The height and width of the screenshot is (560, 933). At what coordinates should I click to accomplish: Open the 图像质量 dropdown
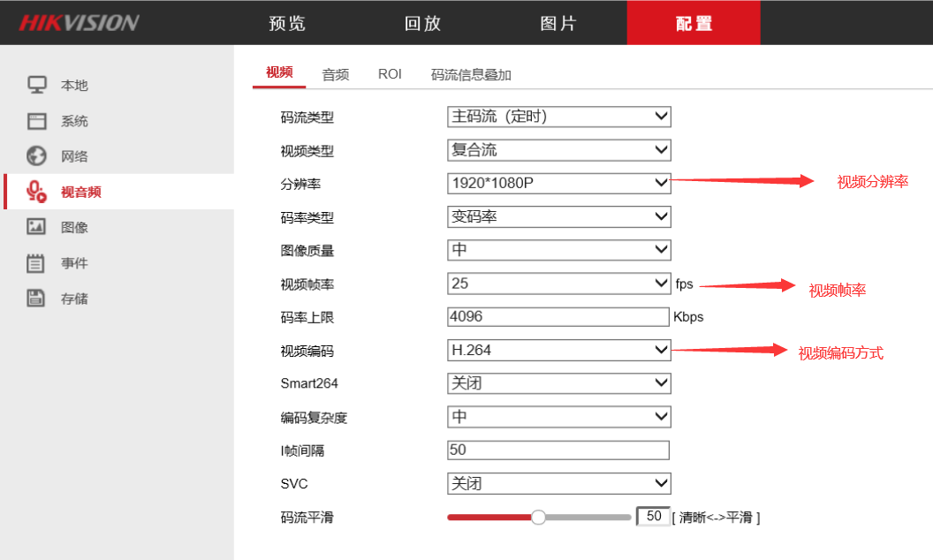(558, 250)
